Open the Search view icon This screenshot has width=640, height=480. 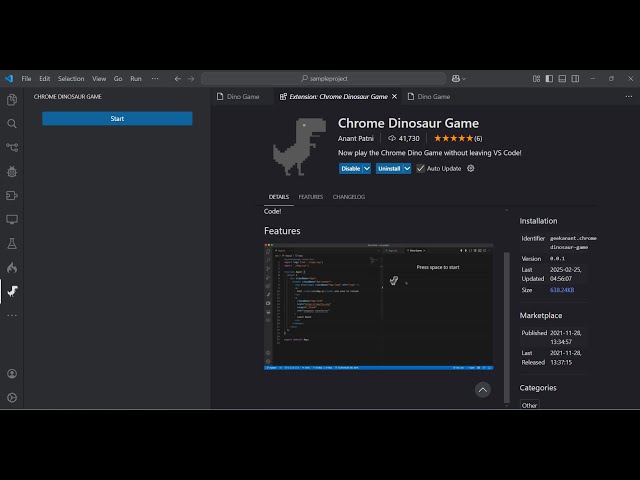[12, 124]
